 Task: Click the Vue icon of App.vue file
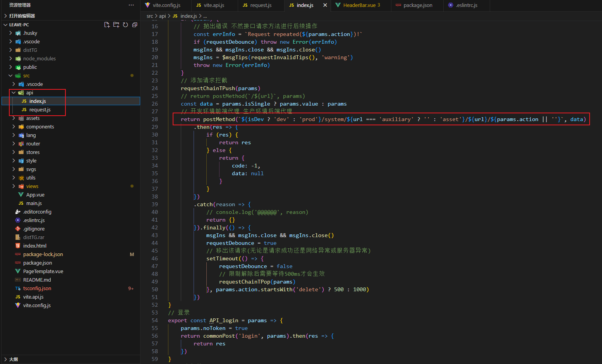pos(21,195)
